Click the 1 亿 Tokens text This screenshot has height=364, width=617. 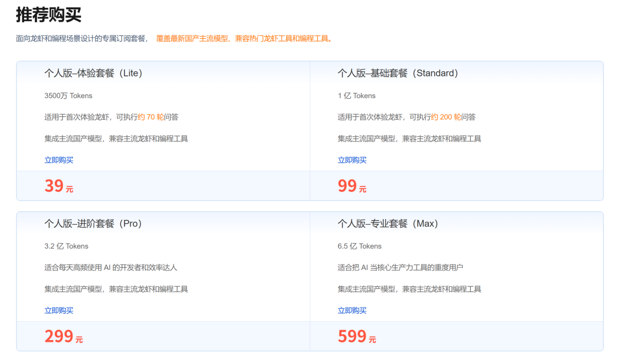point(356,96)
